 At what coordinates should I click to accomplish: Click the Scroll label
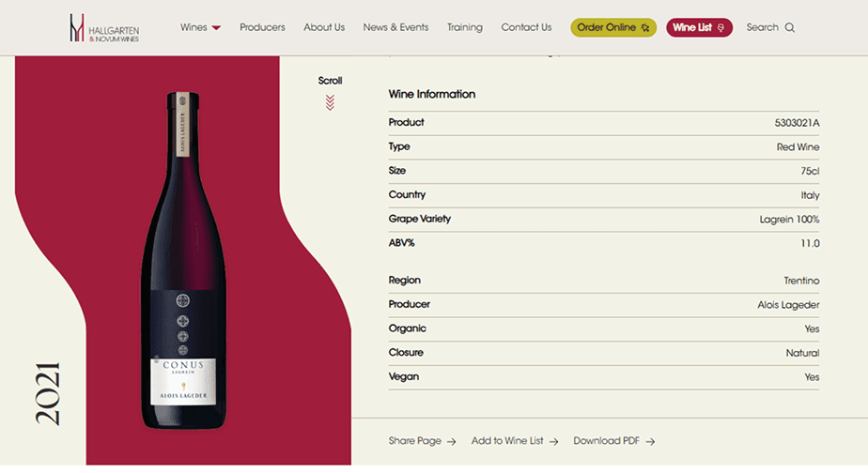coord(330,81)
